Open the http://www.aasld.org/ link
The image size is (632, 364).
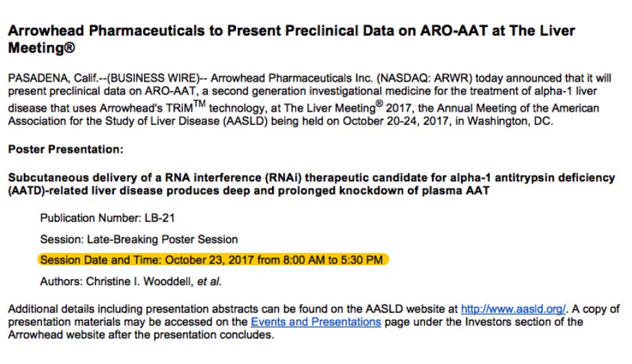coord(513,309)
